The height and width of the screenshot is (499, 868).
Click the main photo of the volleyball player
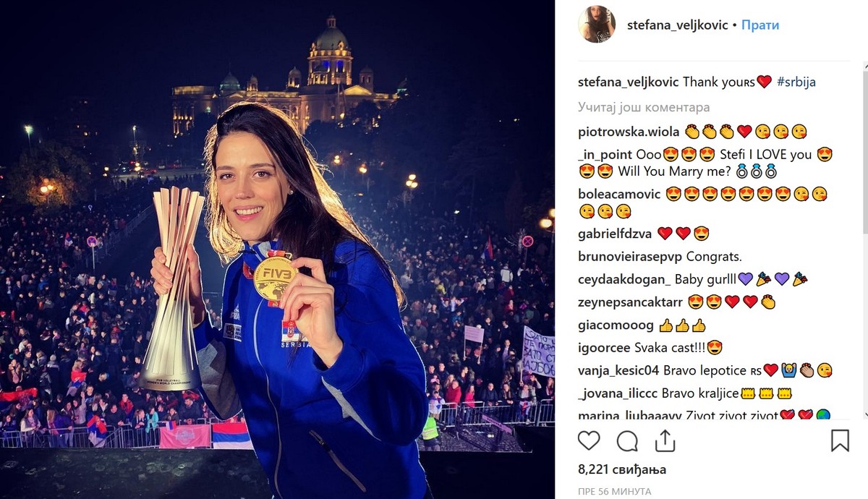(x=278, y=249)
